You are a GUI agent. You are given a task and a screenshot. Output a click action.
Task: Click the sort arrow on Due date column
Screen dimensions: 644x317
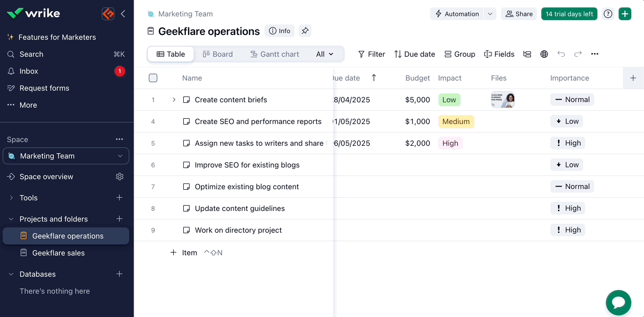tap(374, 78)
